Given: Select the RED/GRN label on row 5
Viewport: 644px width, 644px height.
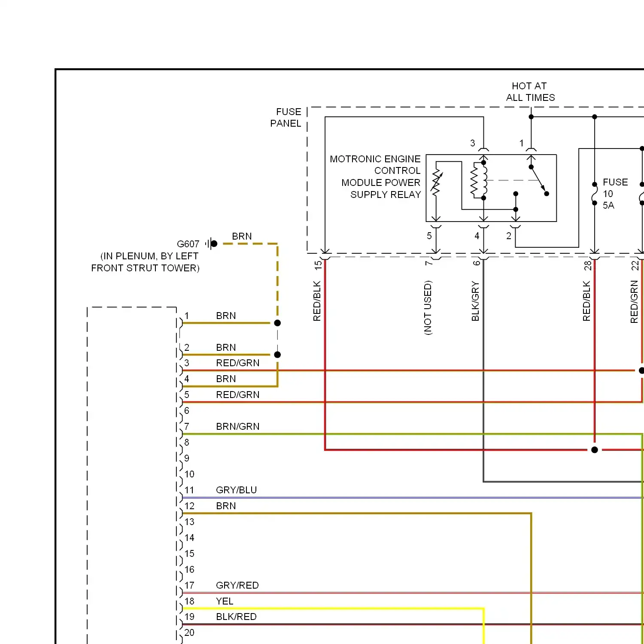Looking at the screenshot, I should (238, 395).
